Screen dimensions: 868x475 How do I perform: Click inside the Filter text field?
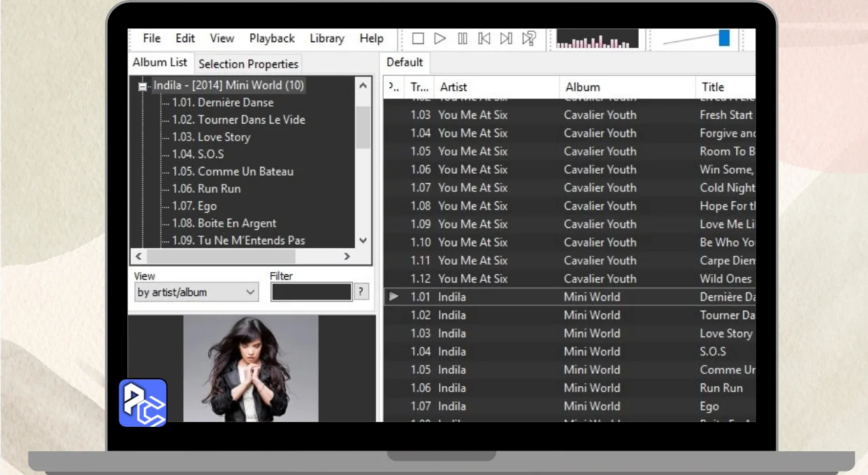click(x=312, y=292)
